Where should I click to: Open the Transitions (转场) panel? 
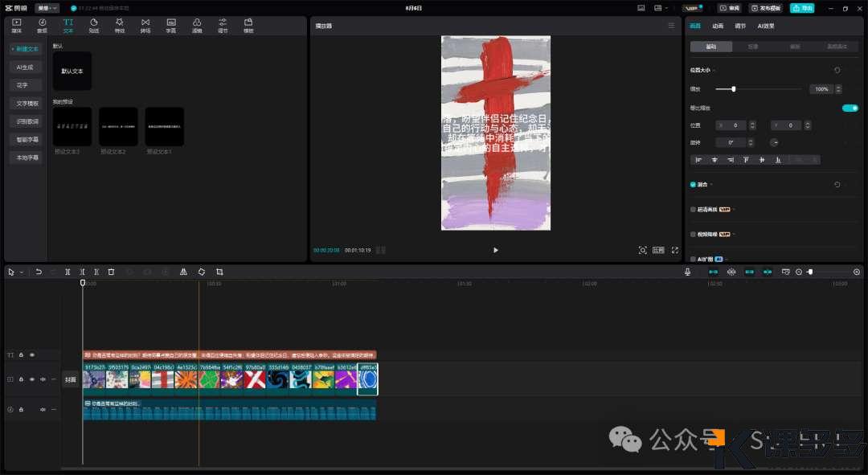[x=145, y=25]
